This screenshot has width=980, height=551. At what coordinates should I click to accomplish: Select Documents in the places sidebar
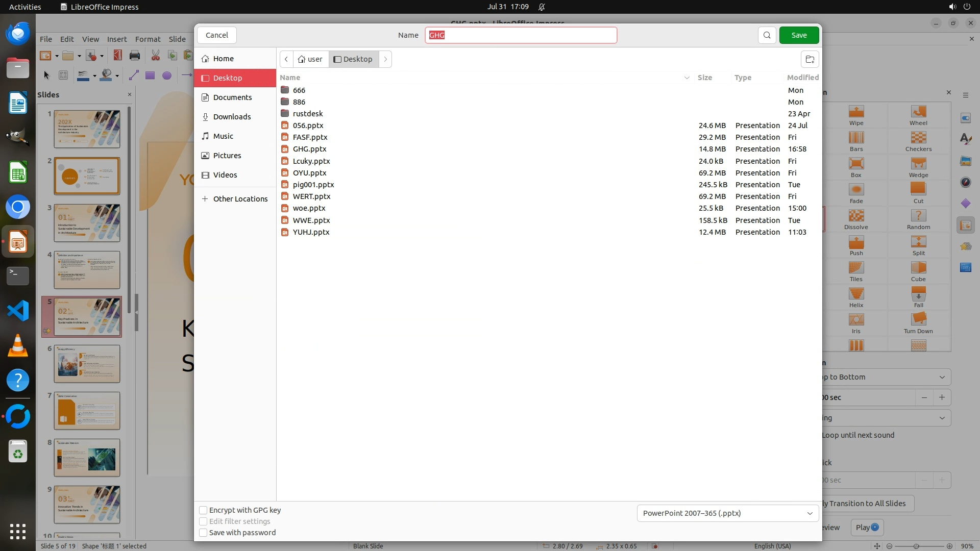(x=232, y=97)
